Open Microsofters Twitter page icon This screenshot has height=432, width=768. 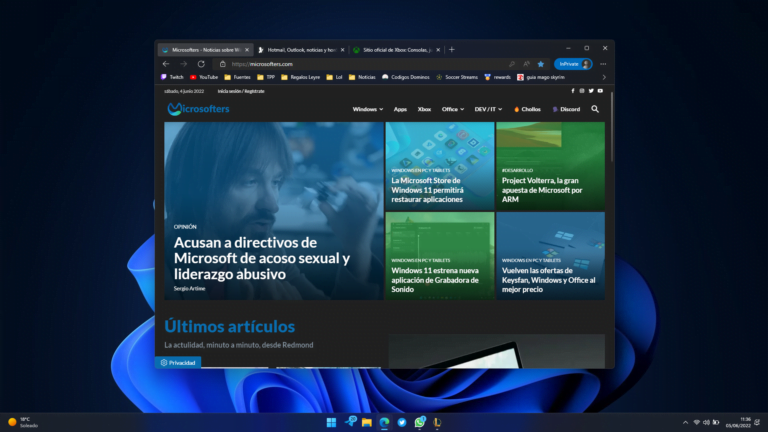coord(591,91)
